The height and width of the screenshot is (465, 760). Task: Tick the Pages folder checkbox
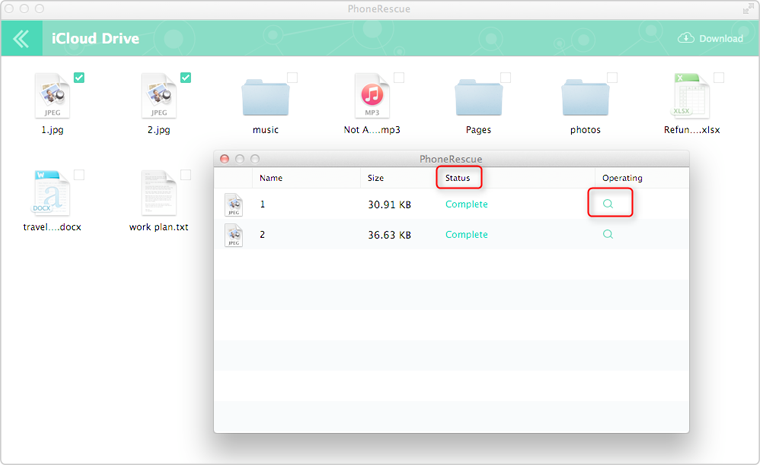pos(505,78)
